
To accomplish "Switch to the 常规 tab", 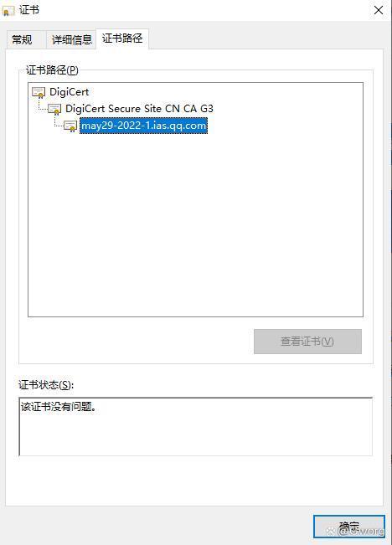I will point(23,39).
